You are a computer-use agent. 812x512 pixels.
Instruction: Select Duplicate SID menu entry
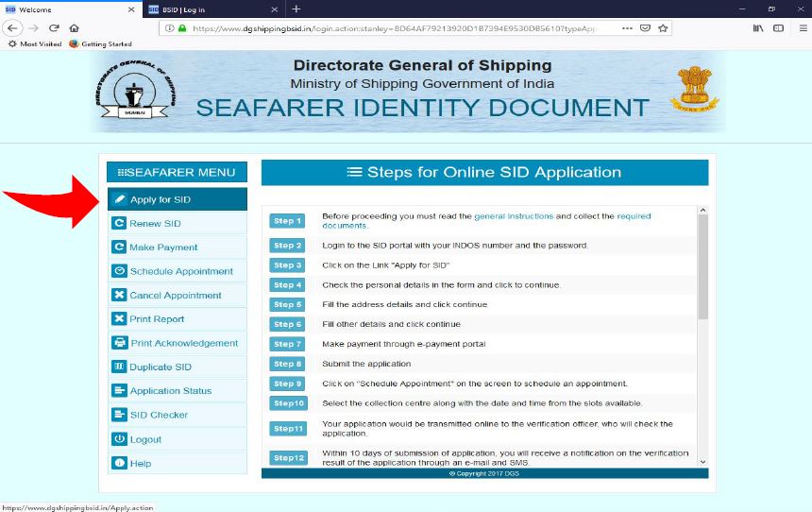[x=178, y=367]
